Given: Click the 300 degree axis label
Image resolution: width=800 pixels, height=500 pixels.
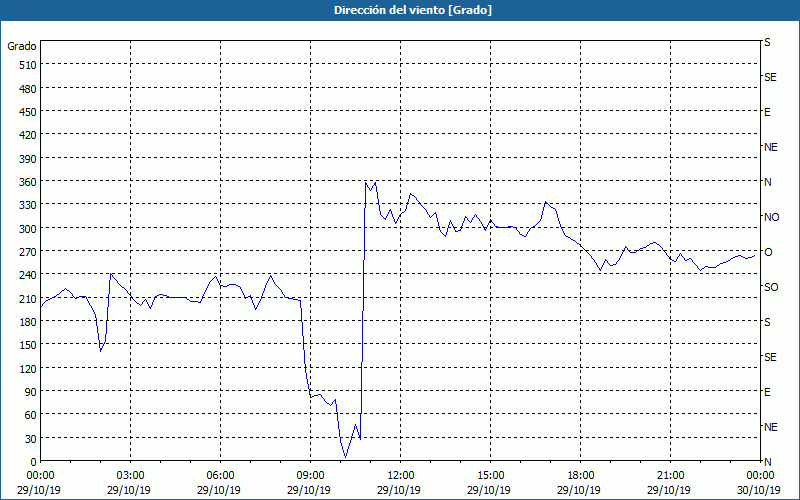Looking at the screenshot, I should pos(29,229).
